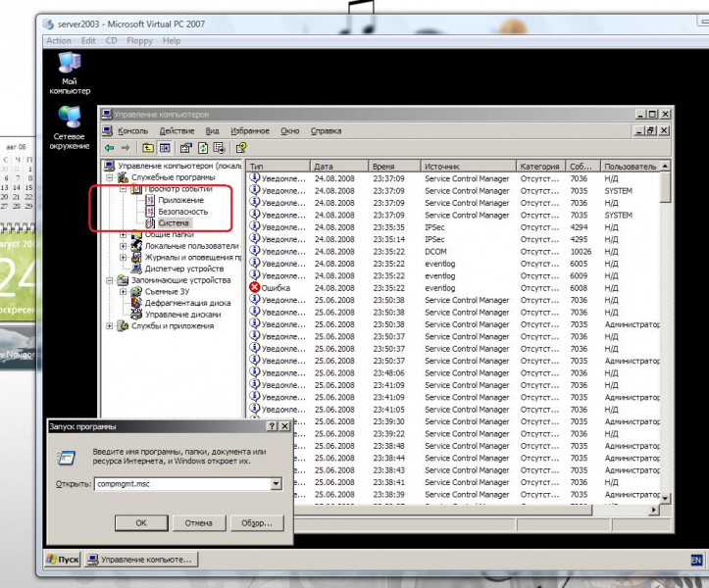
Task: Collapse the Служебные программы node
Action: point(110,177)
